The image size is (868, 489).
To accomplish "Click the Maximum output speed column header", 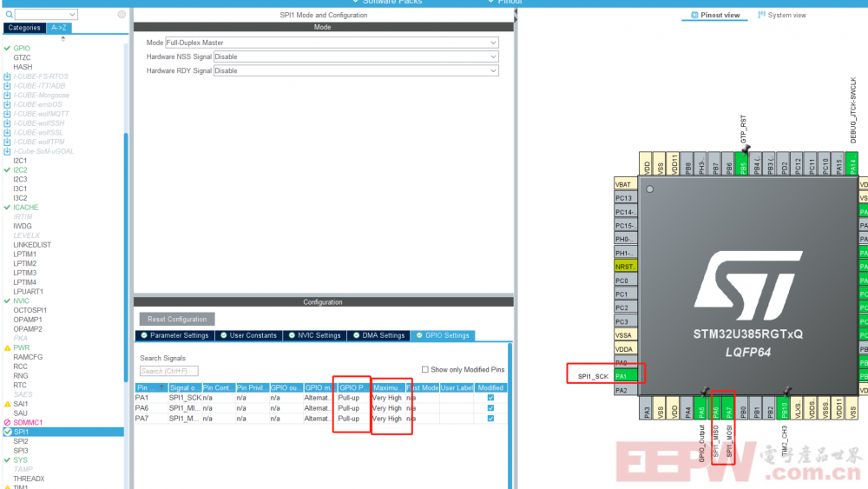I will click(x=389, y=387).
